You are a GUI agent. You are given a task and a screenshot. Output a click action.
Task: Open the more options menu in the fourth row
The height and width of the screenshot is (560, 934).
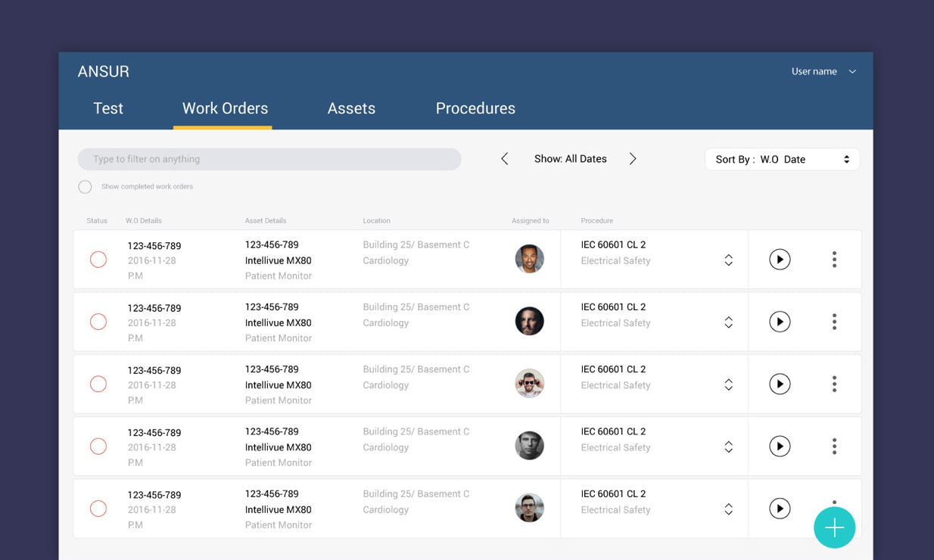coord(834,446)
